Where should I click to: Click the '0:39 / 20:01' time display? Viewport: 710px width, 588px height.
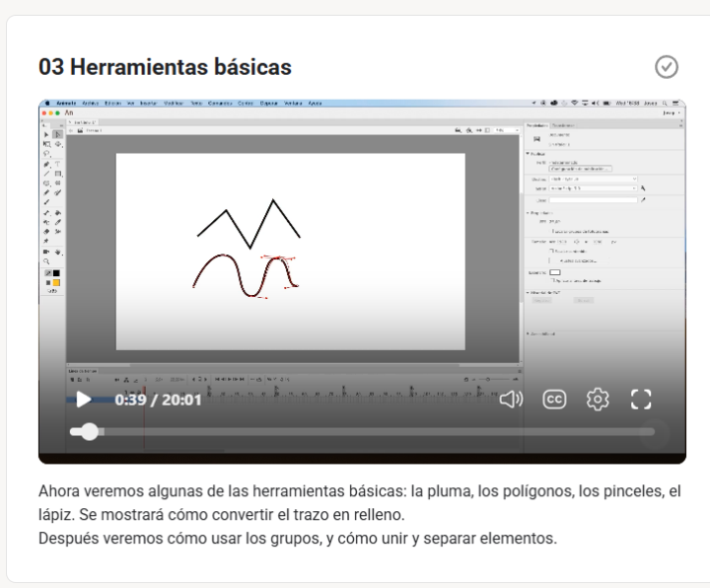point(158,400)
